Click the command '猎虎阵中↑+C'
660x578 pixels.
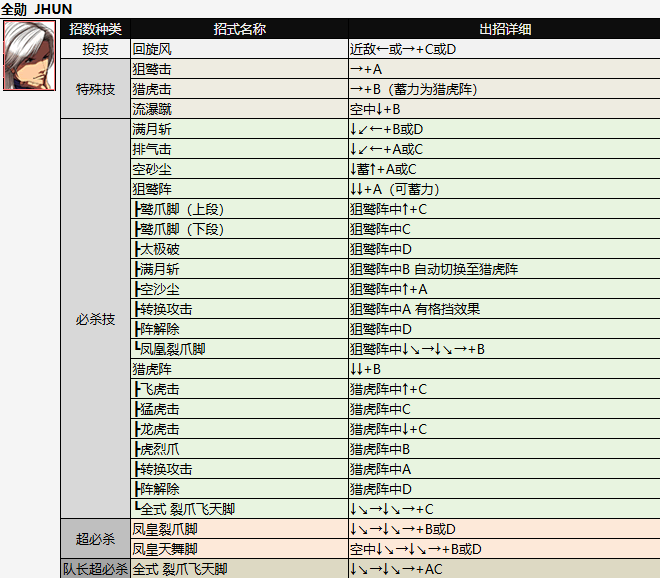pos(389,389)
